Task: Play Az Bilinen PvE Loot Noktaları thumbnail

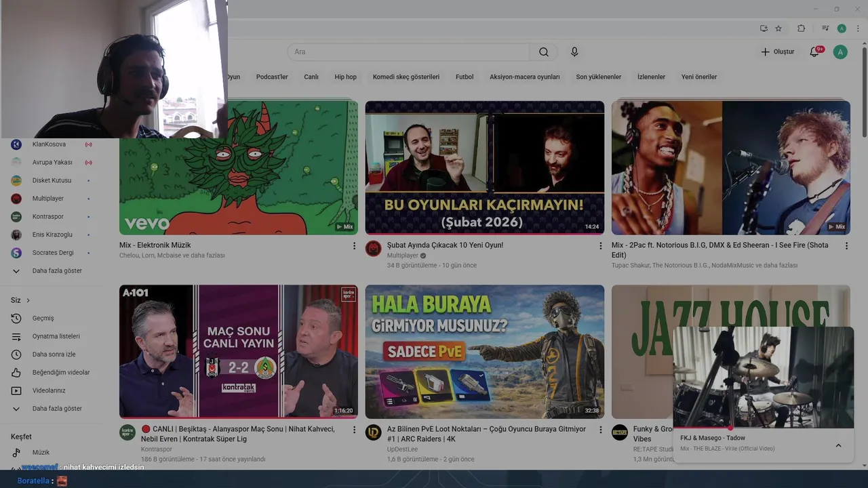Action: 485,351
